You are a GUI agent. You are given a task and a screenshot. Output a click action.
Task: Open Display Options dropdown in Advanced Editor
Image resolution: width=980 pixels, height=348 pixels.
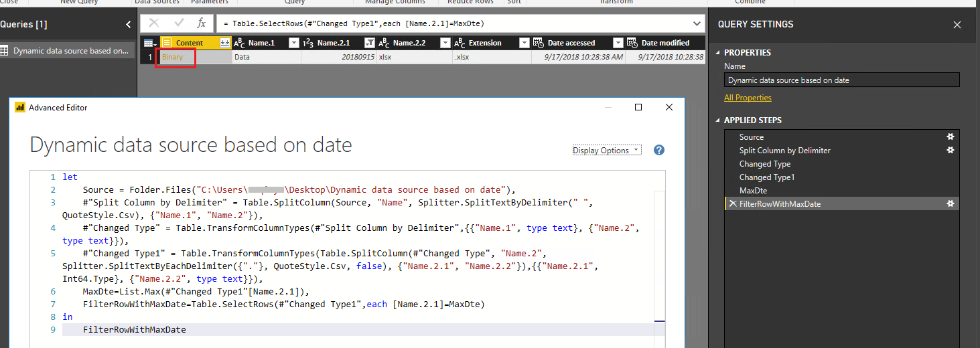coord(607,151)
